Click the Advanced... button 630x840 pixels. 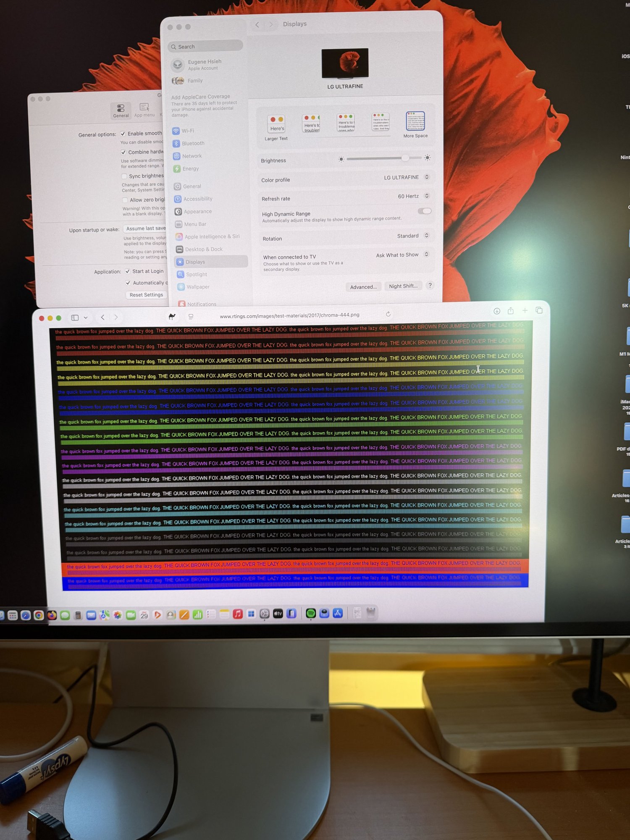(x=363, y=287)
